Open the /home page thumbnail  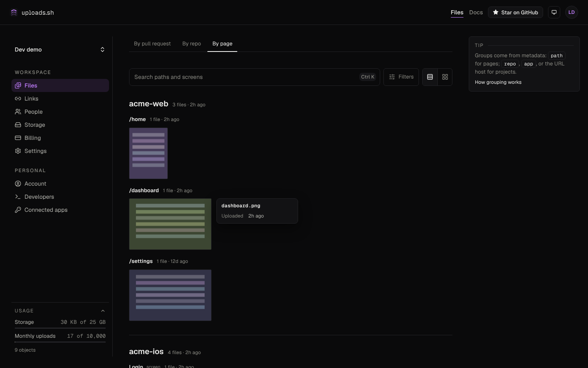click(148, 153)
